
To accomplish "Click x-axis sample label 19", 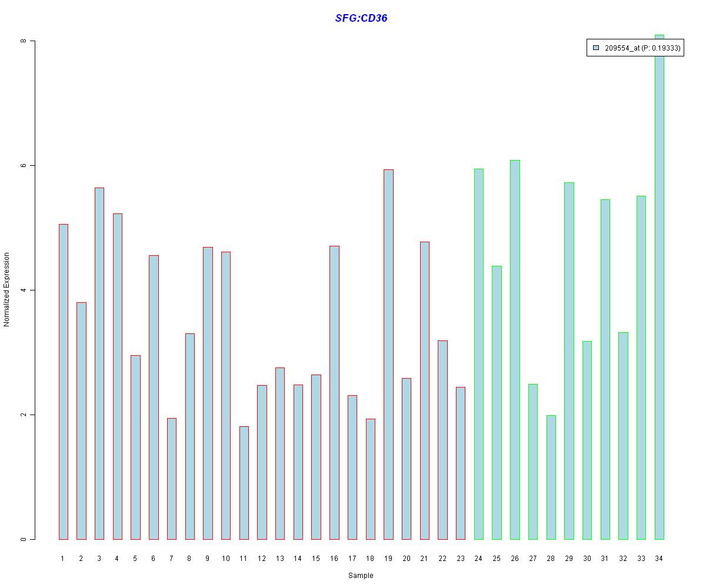I will [x=388, y=558].
